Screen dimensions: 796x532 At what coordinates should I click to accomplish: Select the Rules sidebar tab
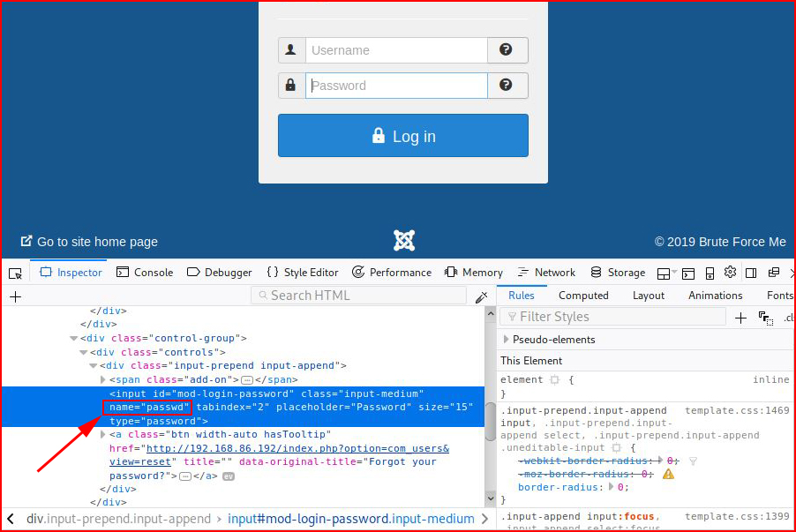[x=522, y=296]
